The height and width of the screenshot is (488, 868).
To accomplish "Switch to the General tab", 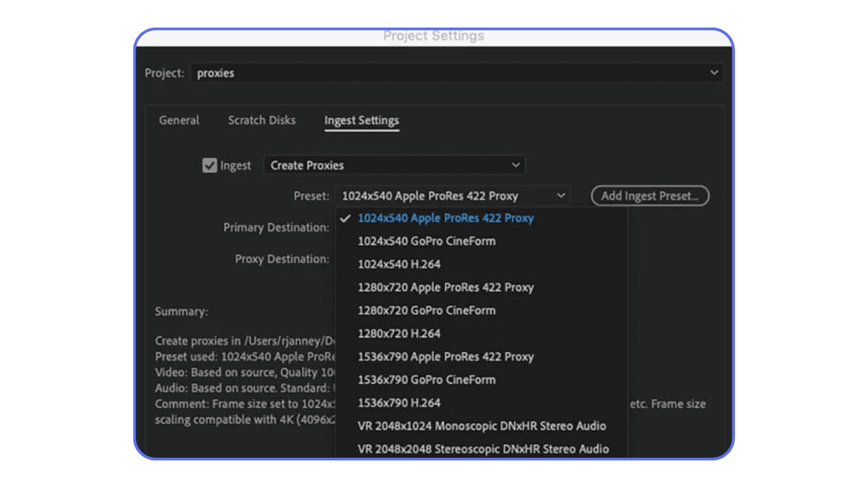I will tap(179, 120).
